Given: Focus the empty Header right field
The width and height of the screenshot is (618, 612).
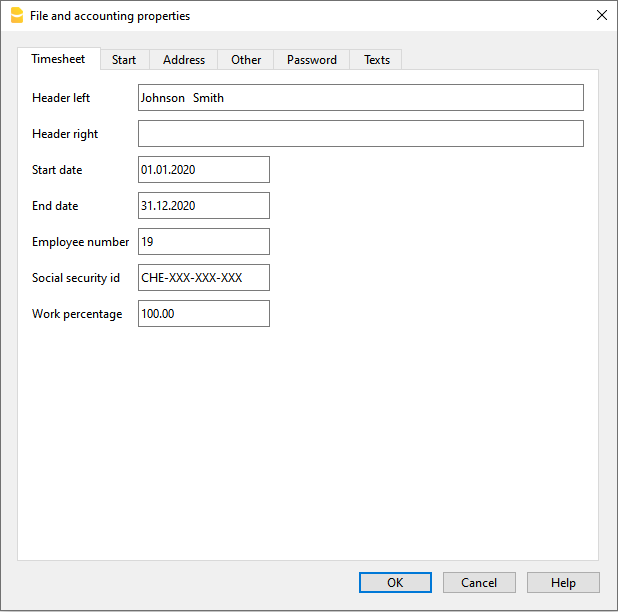Looking at the screenshot, I should tap(361, 134).
